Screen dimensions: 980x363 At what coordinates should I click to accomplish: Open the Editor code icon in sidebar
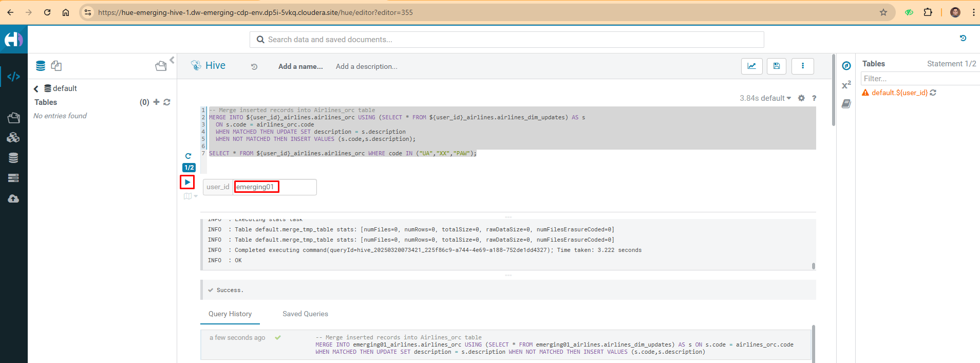coord(13,77)
